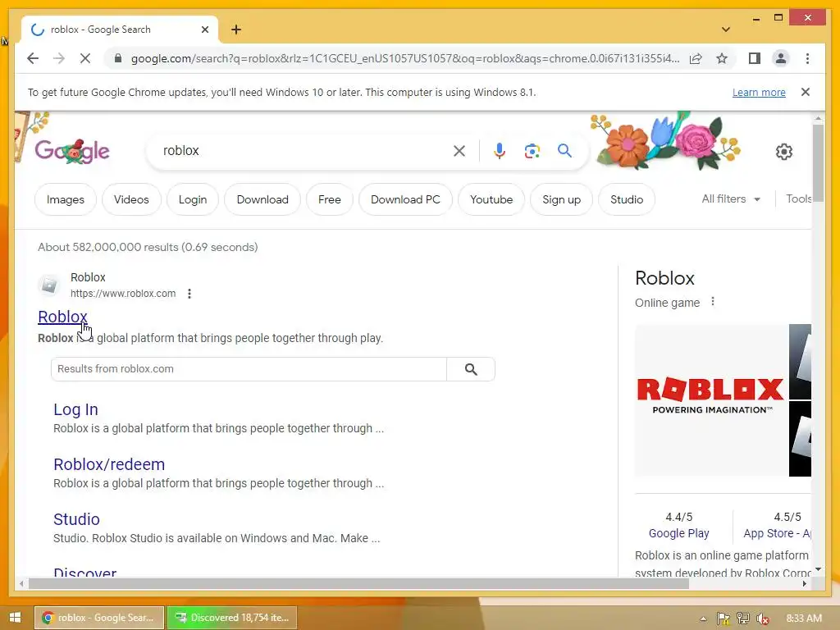Select the Free filter chip

[330, 199]
